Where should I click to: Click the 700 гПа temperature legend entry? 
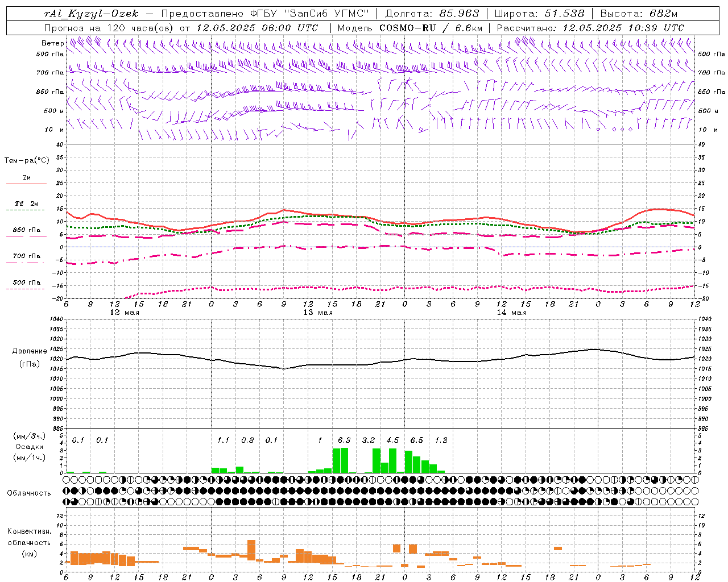(27, 256)
